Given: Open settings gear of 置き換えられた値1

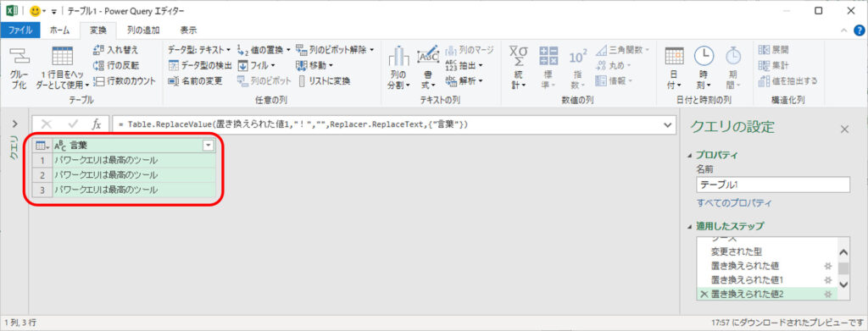Looking at the screenshot, I should point(828,279).
